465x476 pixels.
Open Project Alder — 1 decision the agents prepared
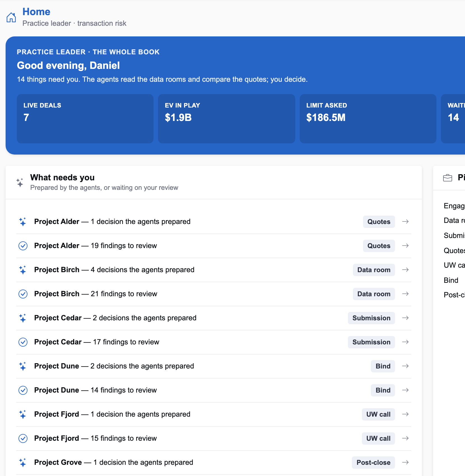(214, 222)
